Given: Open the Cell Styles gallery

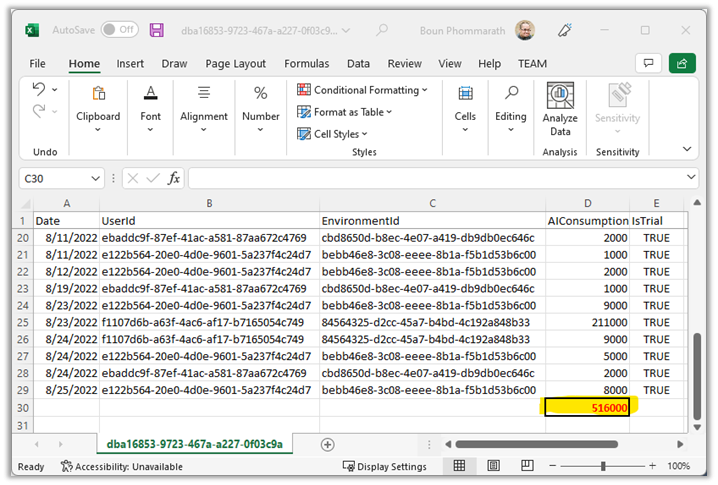Looking at the screenshot, I should pyautogui.click(x=332, y=134).
